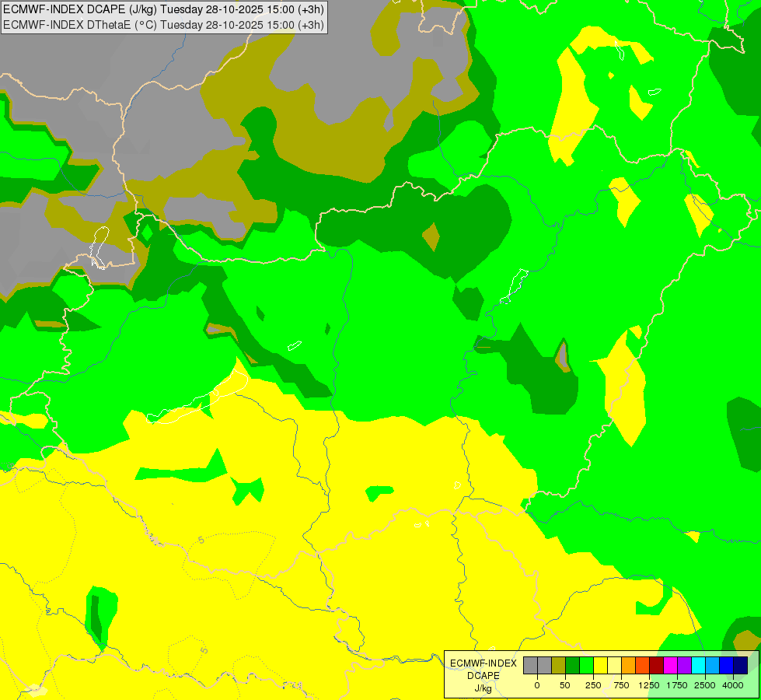Click the legend value 1750

pyautogui.click(x=677, y=685)
